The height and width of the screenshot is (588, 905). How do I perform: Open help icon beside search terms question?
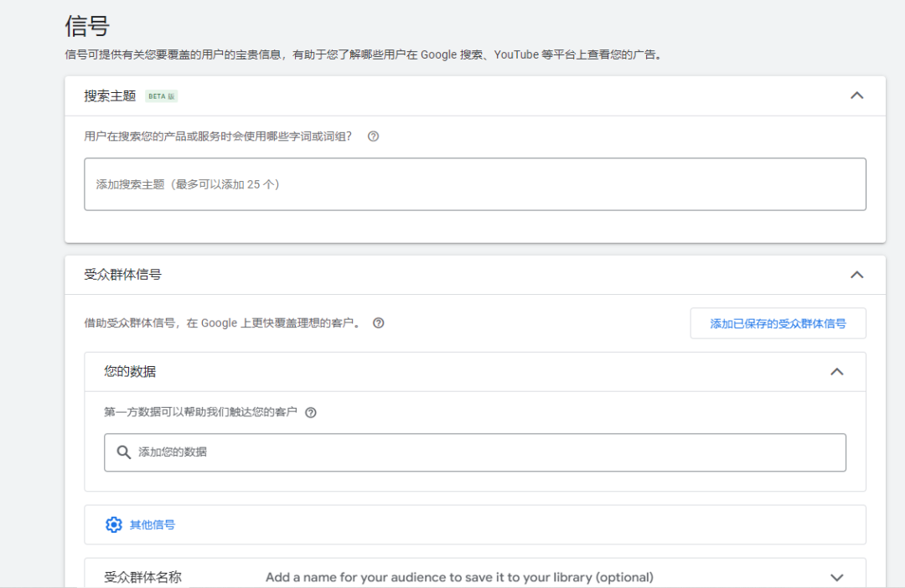click(x=374, y=137)
